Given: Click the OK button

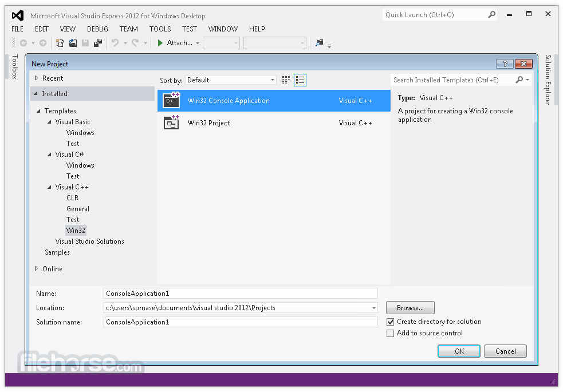Looking at the screenshot, I should point(459,351).
